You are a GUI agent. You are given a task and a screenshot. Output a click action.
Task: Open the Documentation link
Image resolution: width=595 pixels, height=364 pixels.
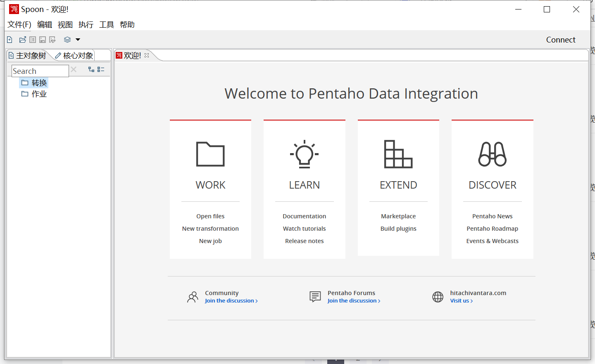[x=305, y=216]
